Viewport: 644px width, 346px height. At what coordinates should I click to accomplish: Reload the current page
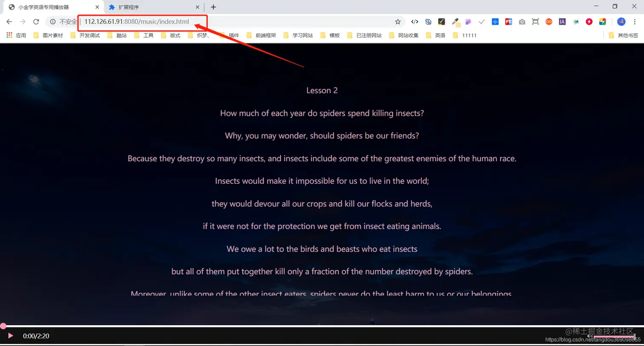click(x=36, y=22)
